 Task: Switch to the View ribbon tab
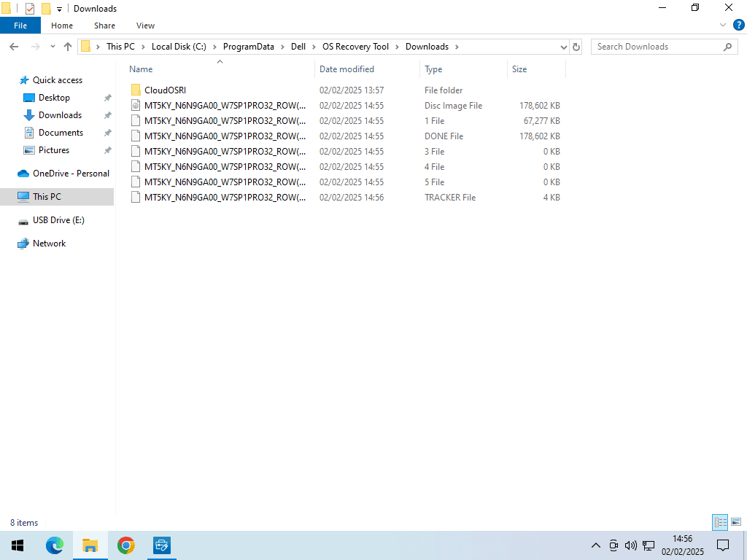coord(145,26)
